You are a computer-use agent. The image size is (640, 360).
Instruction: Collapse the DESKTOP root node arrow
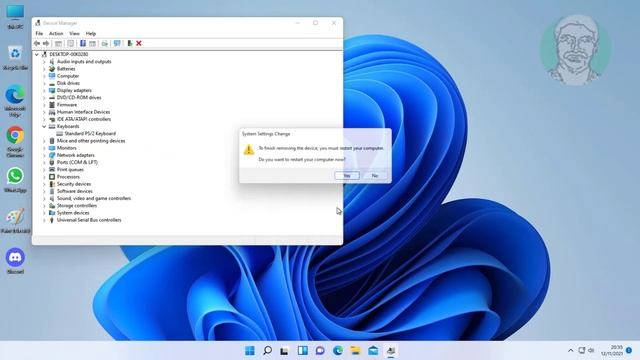click(x=37, y=54)
